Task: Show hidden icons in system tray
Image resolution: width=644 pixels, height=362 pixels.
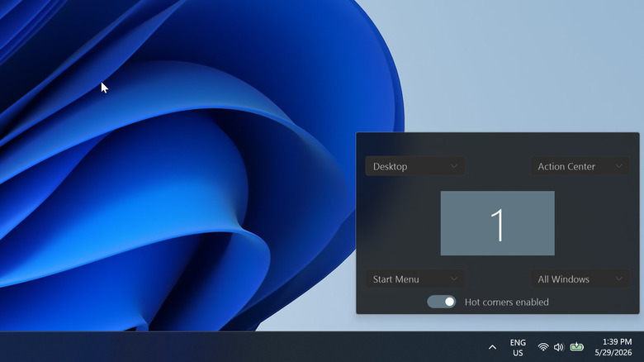Action: pos(492,347)
